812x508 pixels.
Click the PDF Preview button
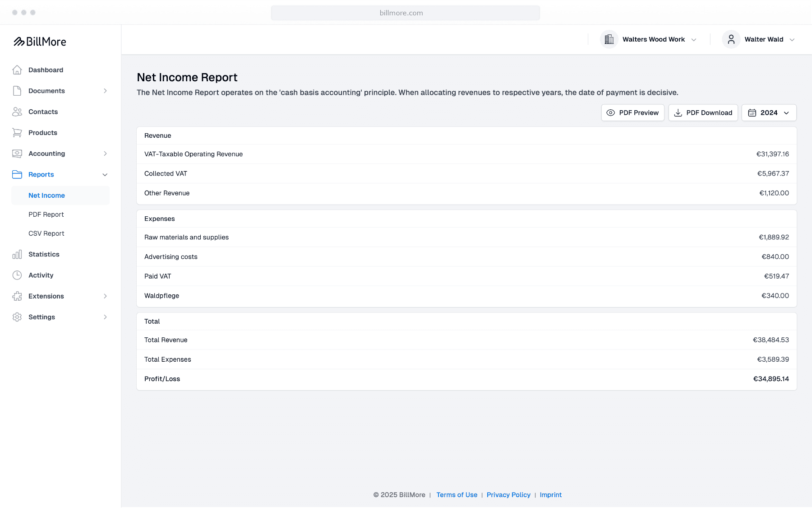click(632, 112)
